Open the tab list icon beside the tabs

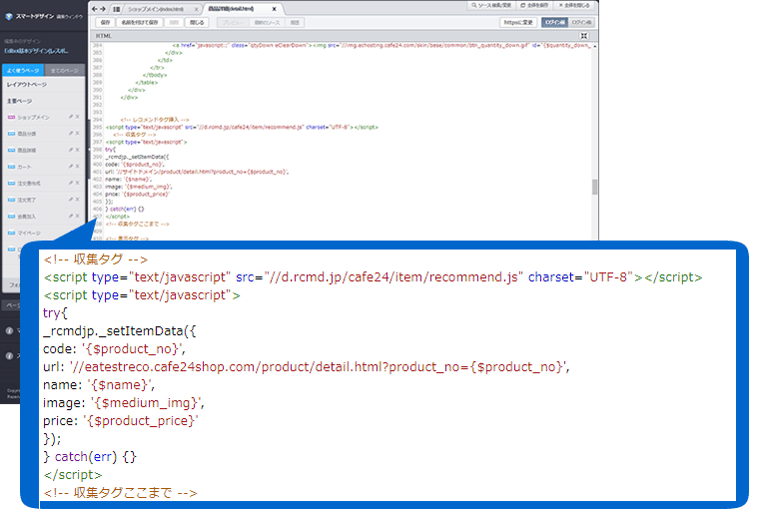(116, 9)
